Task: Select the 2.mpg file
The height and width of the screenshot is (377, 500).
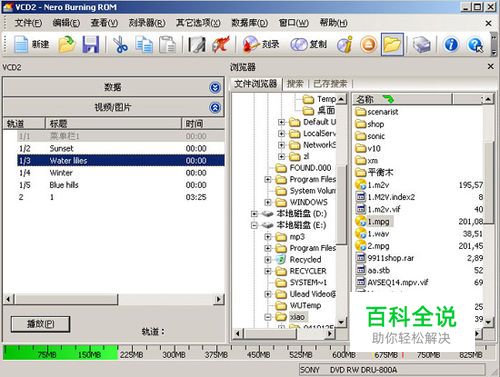Action: click(372, 246)
